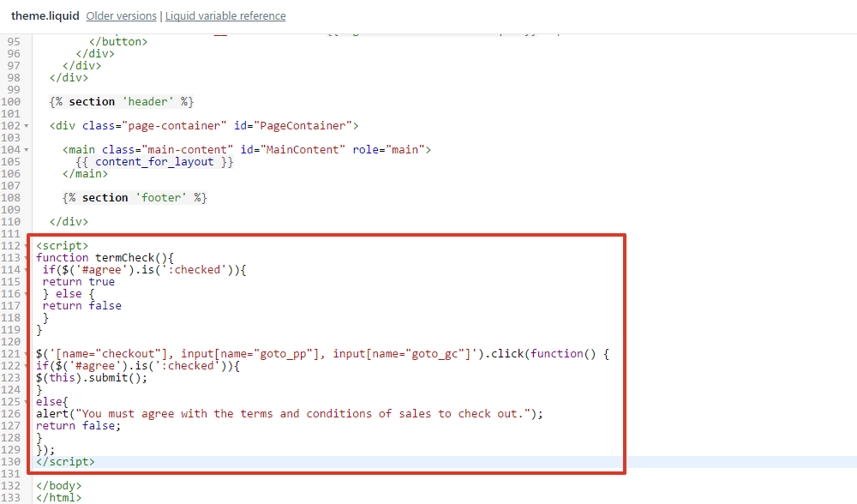Click the '$(this).submit();' line
This screenshot has height=504, width=857.
[x=92, y=378]
